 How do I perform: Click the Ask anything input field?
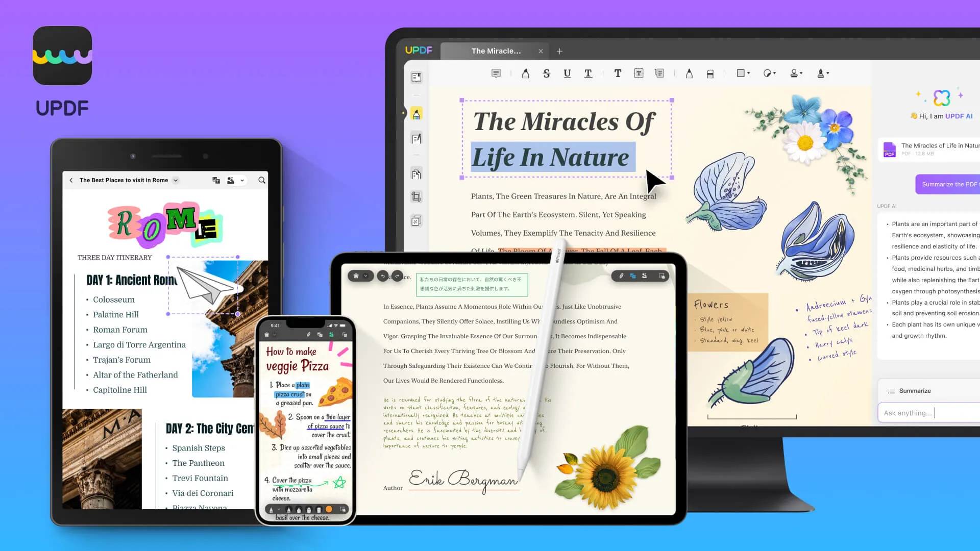pos(932,412)
